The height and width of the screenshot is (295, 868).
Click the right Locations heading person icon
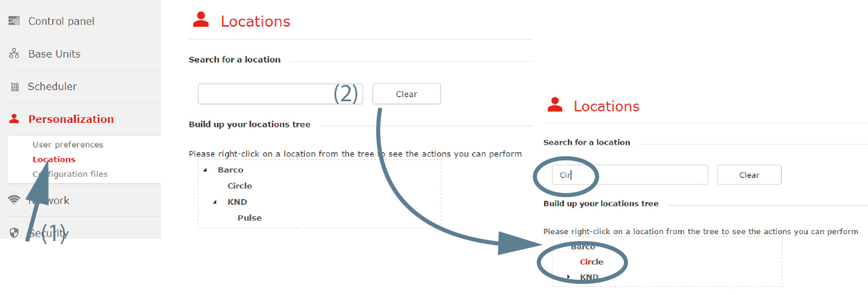tap(555, 105)
